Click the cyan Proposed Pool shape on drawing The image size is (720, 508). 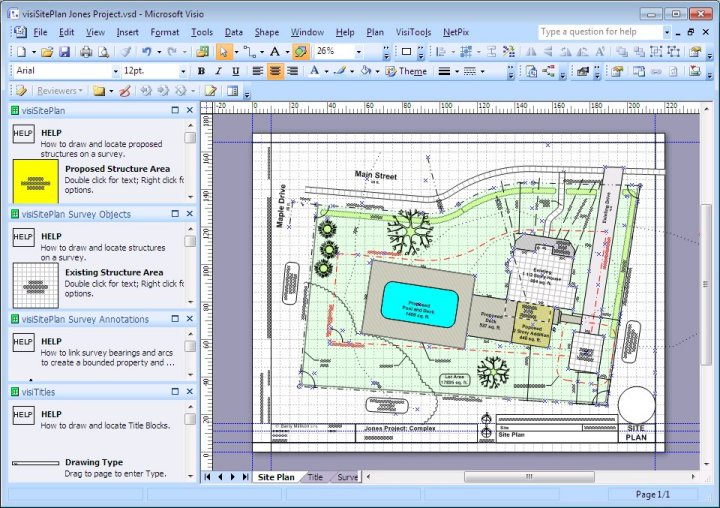(419, 305)
